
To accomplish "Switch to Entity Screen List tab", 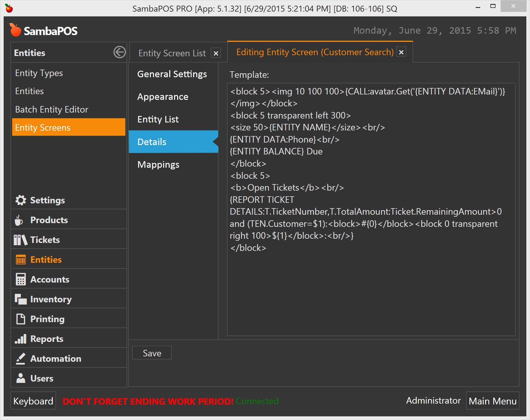I will click(172, 53).
